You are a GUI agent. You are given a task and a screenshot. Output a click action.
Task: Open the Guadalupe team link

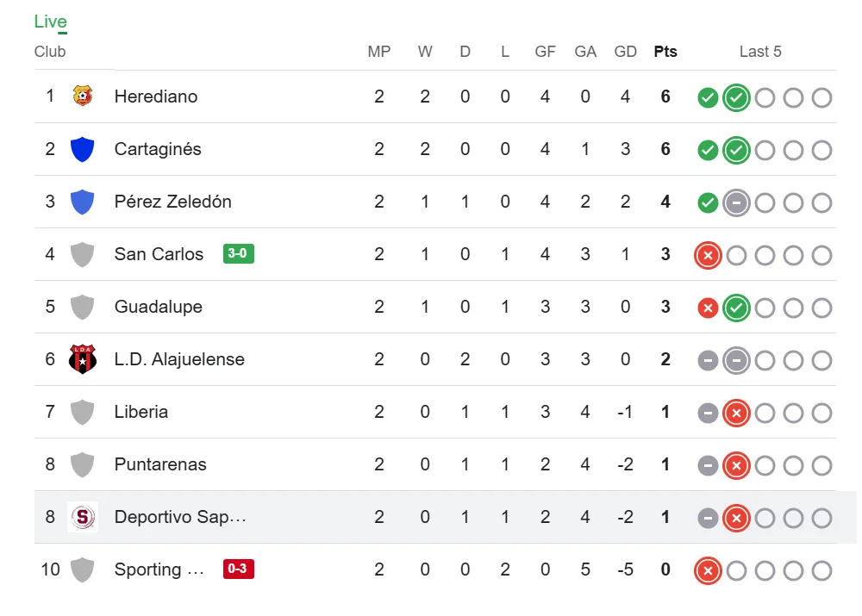pos(159,307)
